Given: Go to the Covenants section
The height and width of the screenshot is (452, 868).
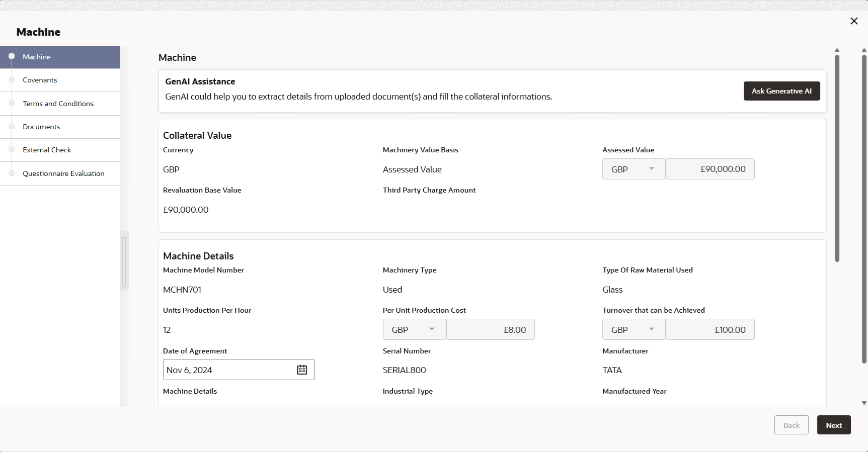Looking at the screenshot, I should [40, 80].
